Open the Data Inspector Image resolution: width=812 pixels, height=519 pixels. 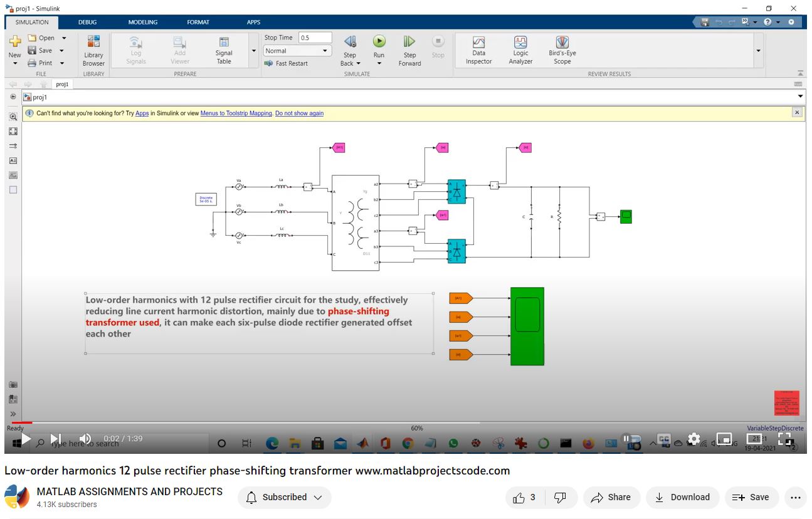coord(479,50)
